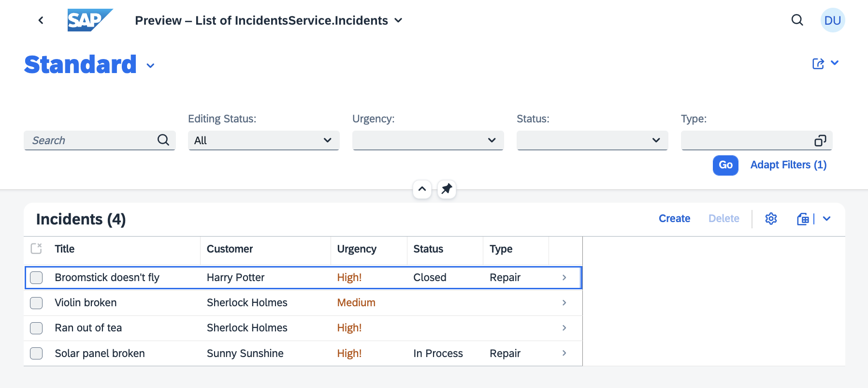Collapse the header with the up arrow
Screen dimensions: 868x388
422,189
